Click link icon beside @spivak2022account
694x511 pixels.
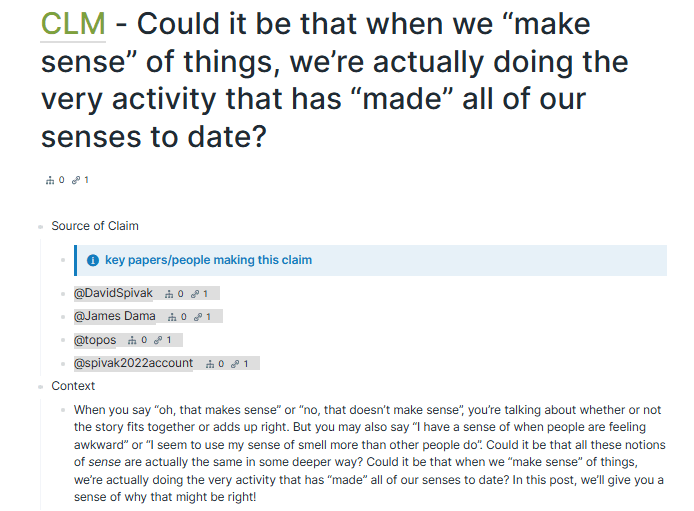[x=235, y=364]
